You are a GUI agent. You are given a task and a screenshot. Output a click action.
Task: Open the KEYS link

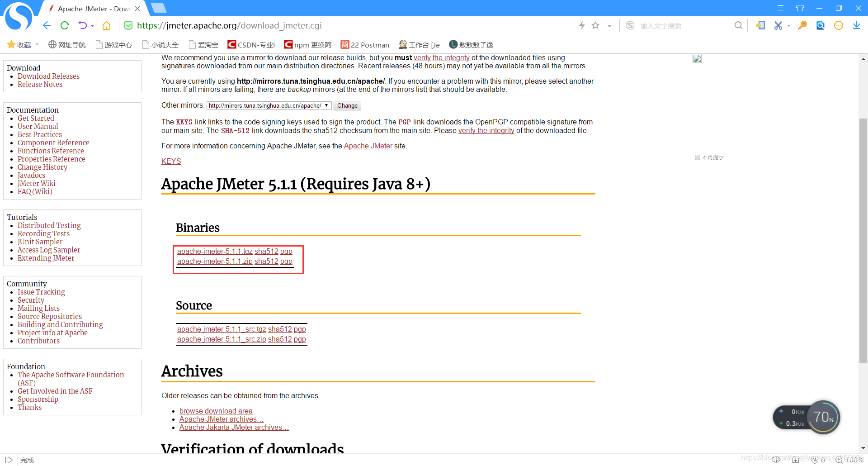tap(171, 161)
